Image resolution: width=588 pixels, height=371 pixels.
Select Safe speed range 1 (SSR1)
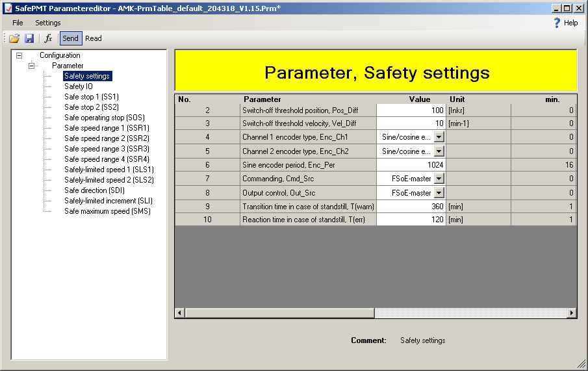point(107,128)
